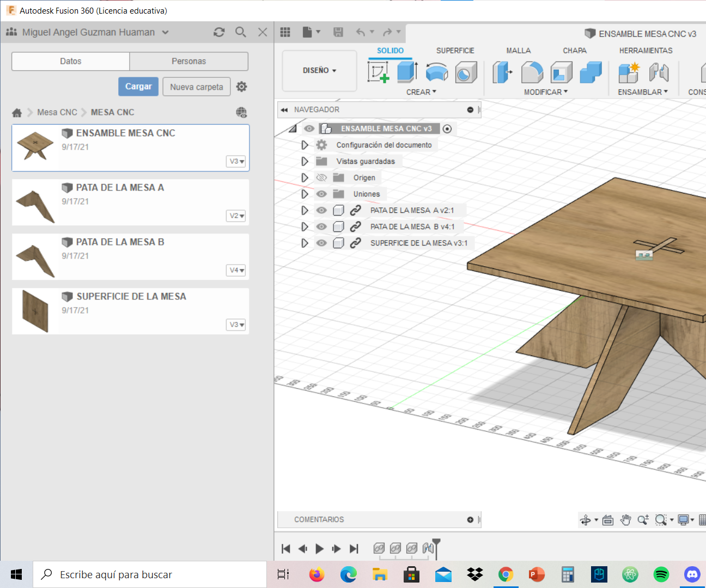This screenshot has height=588, width=706.
Task: Expand PATA DE LA MESA A v2:1 node
Action: click(x=305, y=210)
